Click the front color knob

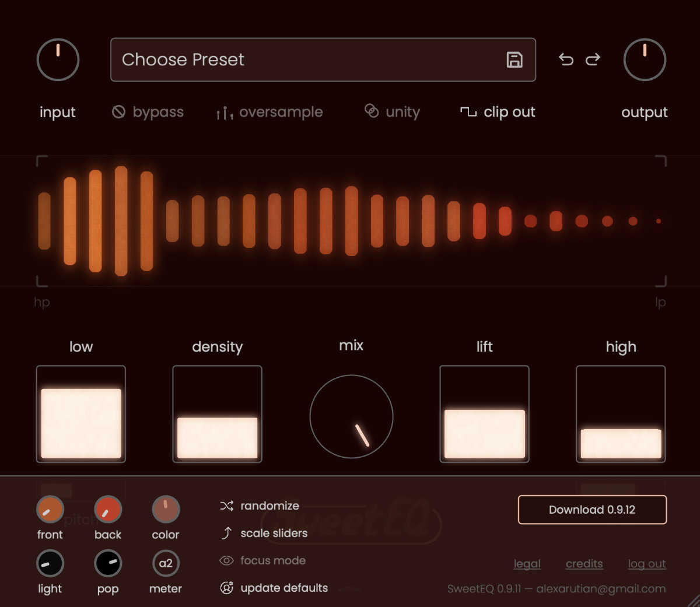coord(50,510)
